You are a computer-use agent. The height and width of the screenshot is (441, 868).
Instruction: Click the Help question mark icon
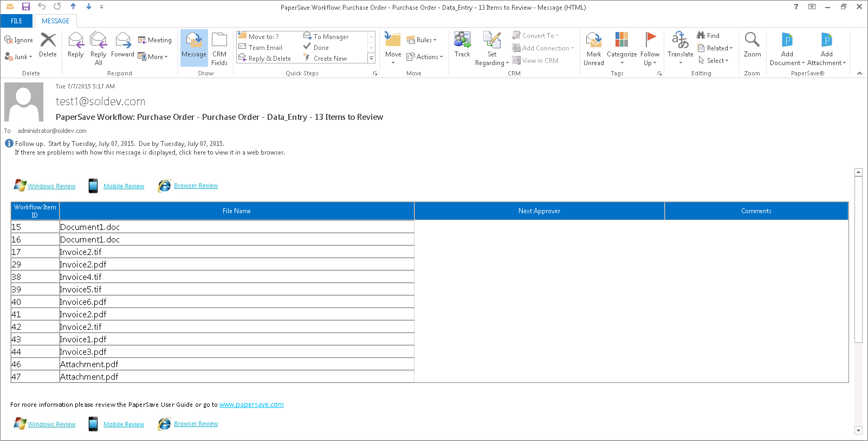point(796,7)
